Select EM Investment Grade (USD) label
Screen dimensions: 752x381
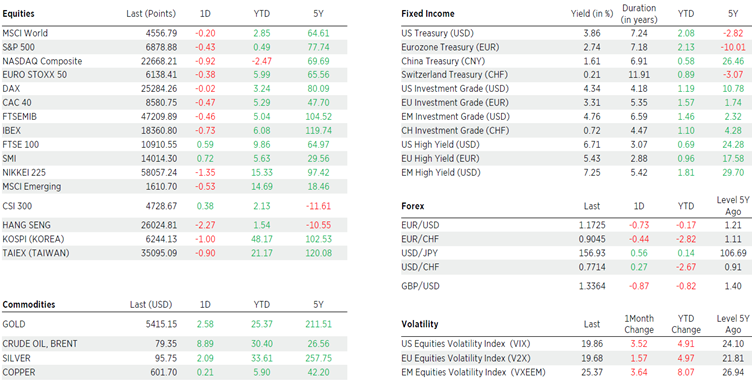(x=456, y=117)
